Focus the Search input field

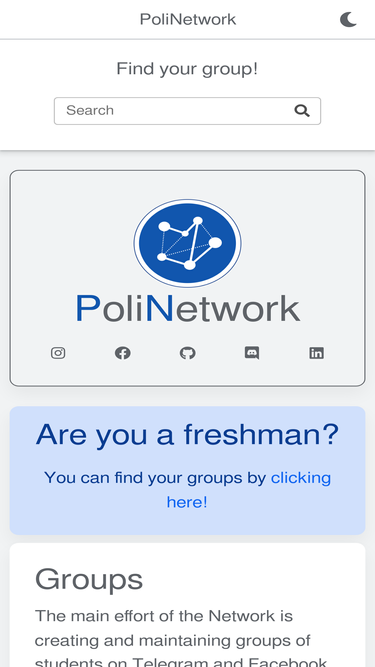tap(187, 111)
